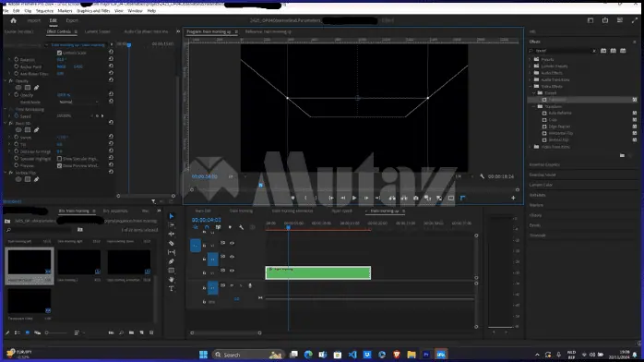
Task: Switch to the Import workspace tab
Action: (x=34, y=20)
